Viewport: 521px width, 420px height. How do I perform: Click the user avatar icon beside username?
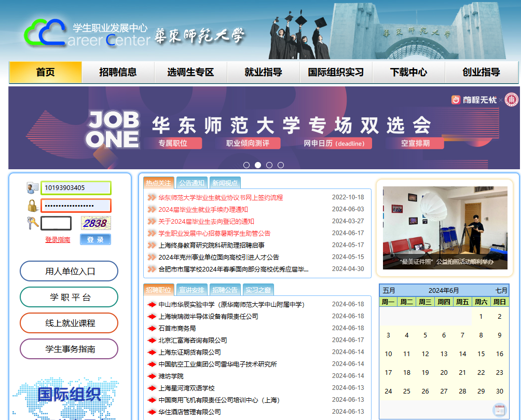point(33,188)
